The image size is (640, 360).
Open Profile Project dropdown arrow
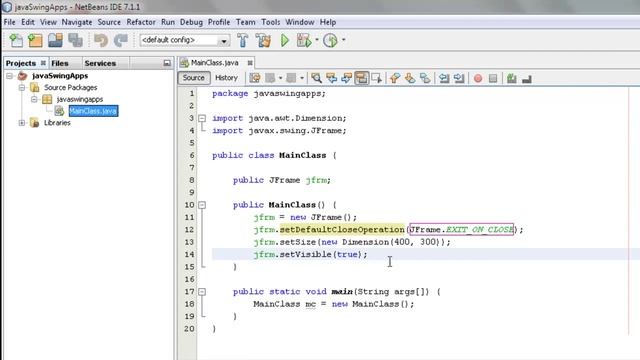point(343,40)
